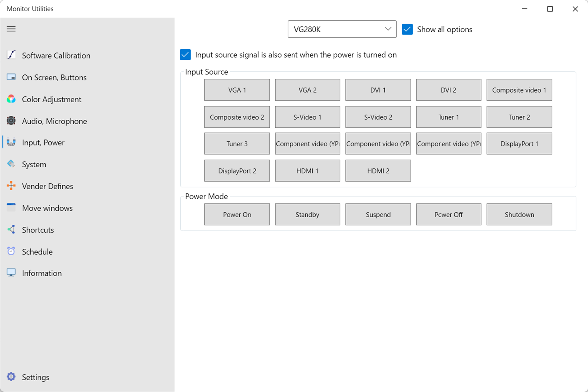588x392 pixels.
Task: Open Color Adjustment settings via its icon
Action: [11, 99]
